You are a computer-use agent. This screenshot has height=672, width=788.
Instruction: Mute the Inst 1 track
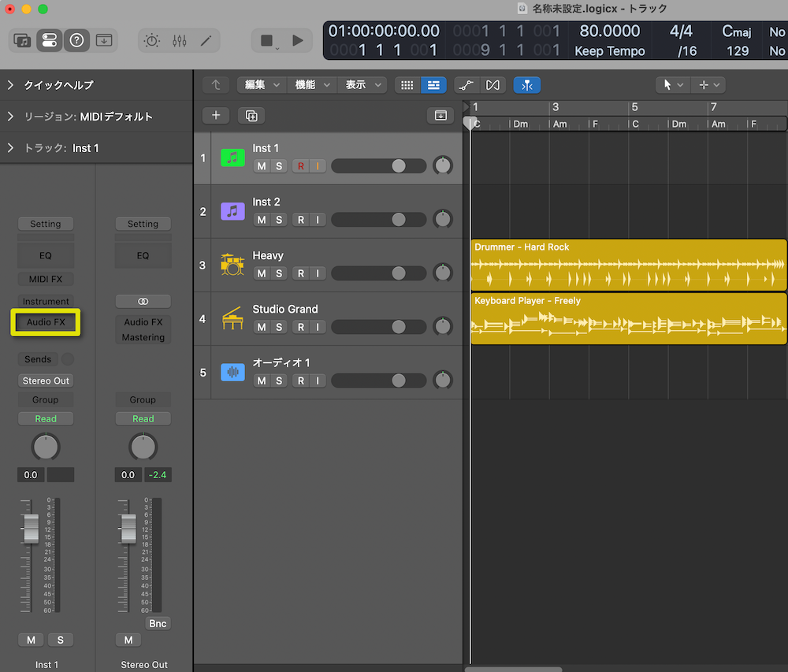click(x=262, y=166)
